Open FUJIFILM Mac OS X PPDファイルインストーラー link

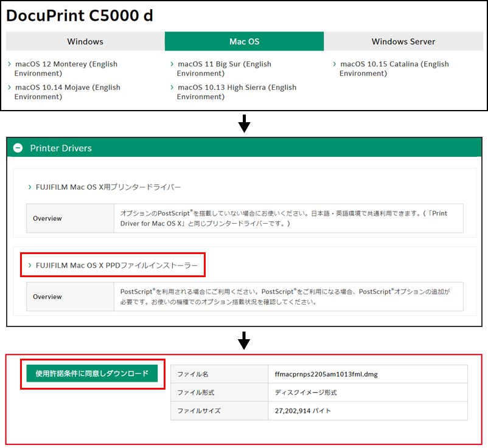click(117, 265)
